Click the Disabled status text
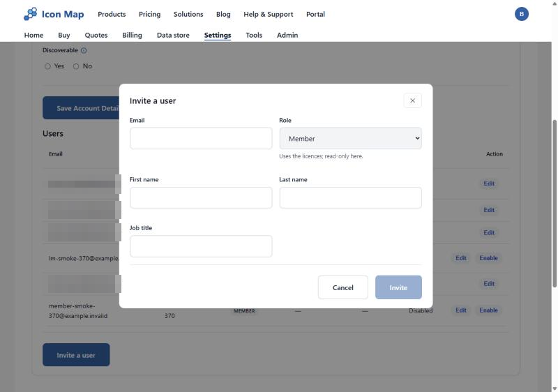 click(421, 310)
